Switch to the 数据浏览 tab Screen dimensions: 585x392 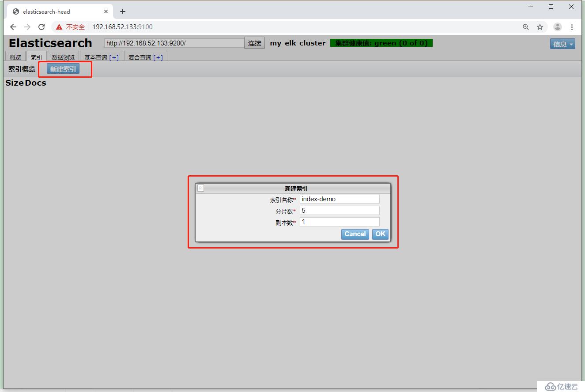[63, 57]
